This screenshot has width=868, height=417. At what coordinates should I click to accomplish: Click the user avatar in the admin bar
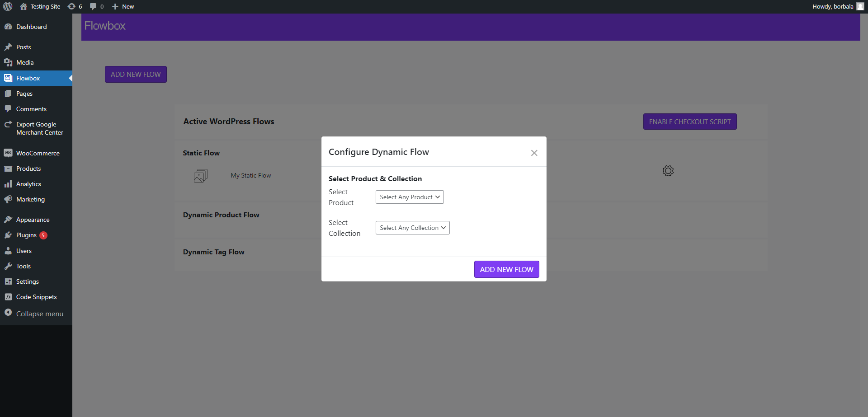point(860,6)
